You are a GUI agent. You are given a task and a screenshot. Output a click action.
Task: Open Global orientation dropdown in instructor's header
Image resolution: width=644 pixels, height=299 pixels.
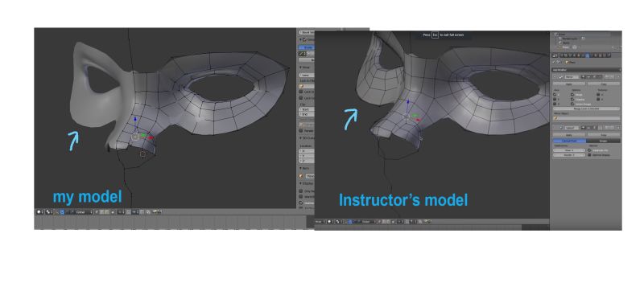click(368, 222)
